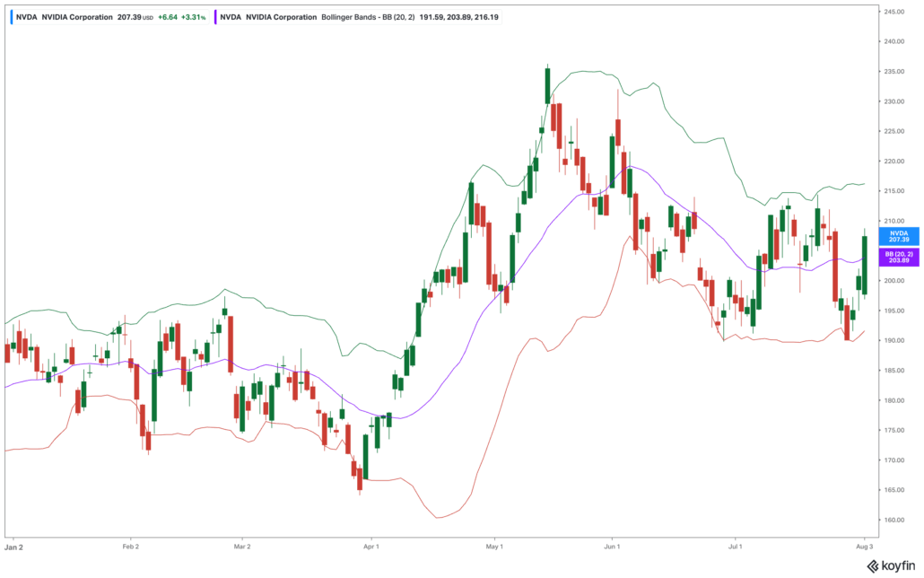Screen dimensions: 924x578
Task: Click the +6.64 price change value
Action: coord(168,17)
